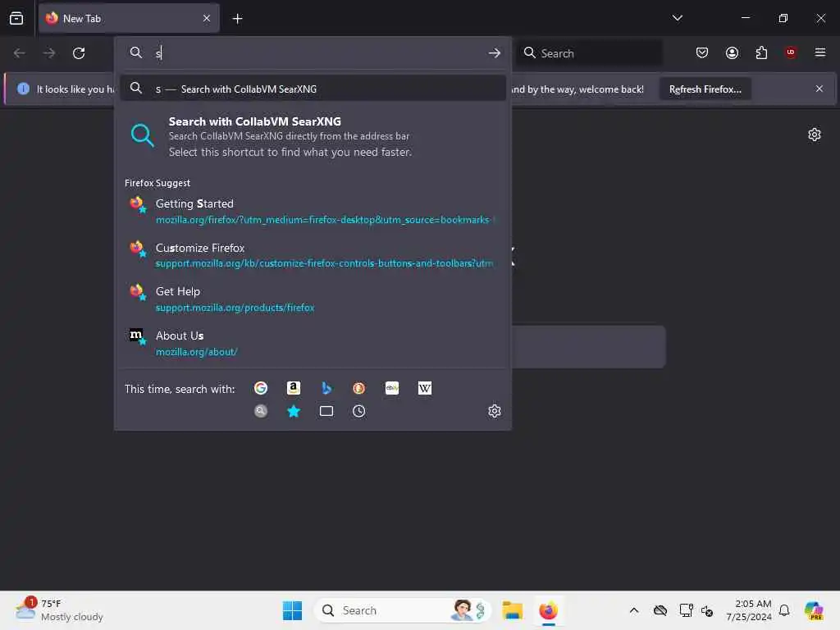Open a new tab with the plus button

[x=237, y=19]
